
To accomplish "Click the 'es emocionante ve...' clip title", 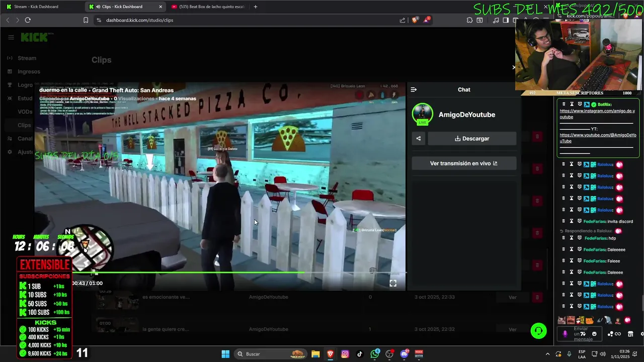I will pyautogui.click(x=166, y=297).
